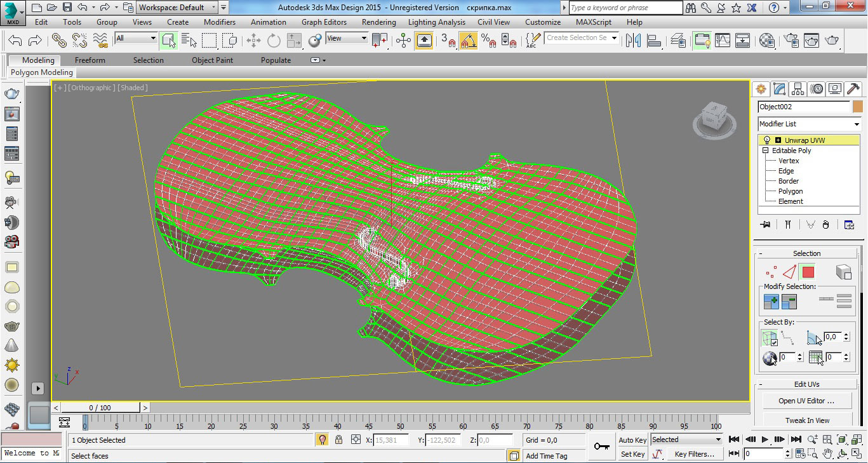Screen dimensions: 868x463
Task: Toggle the Unwrap UVW lightbulb on/off
Action: coord(766,140)
